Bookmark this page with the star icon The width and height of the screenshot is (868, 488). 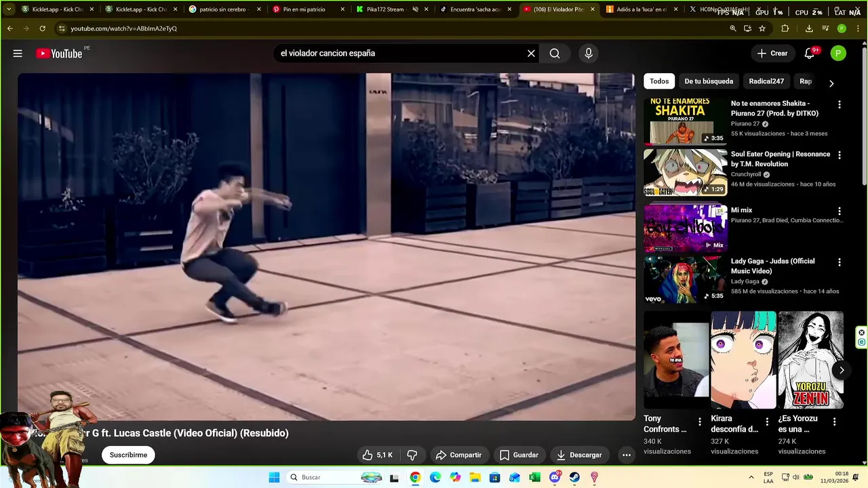pos(762,28)
